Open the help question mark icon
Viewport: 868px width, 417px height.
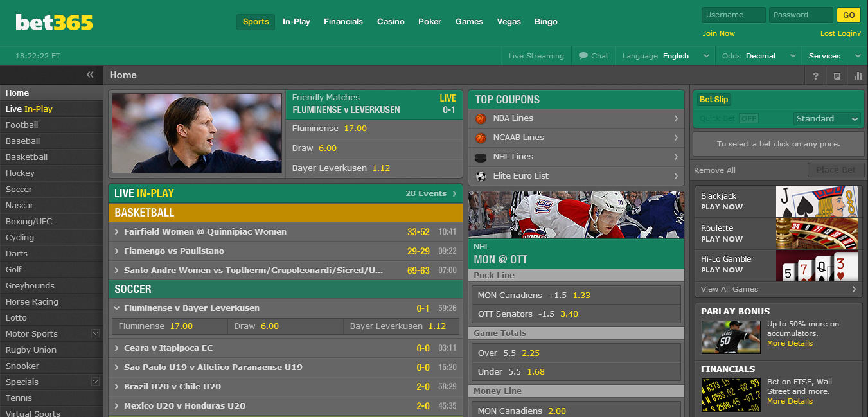pos(815,76)
